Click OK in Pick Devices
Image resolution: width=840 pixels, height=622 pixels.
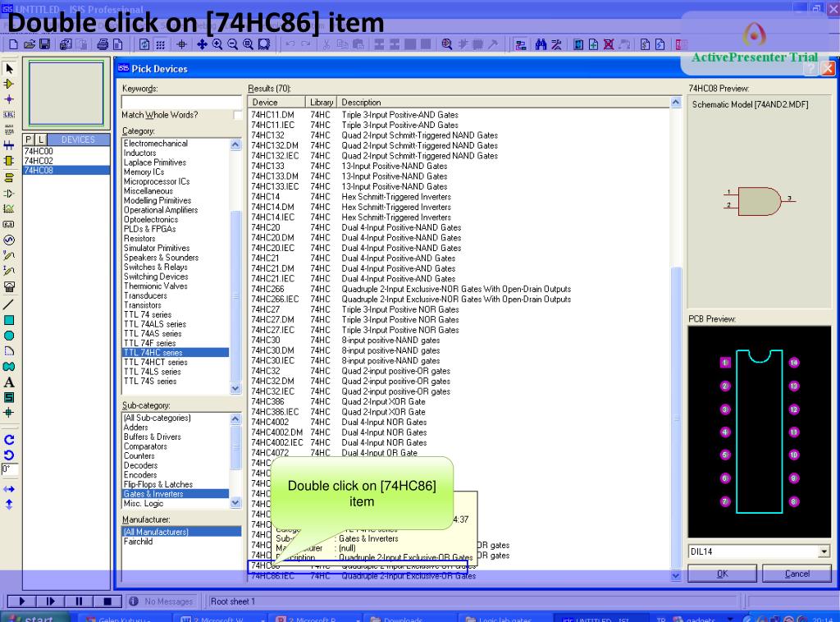click(x=722, y=574)
